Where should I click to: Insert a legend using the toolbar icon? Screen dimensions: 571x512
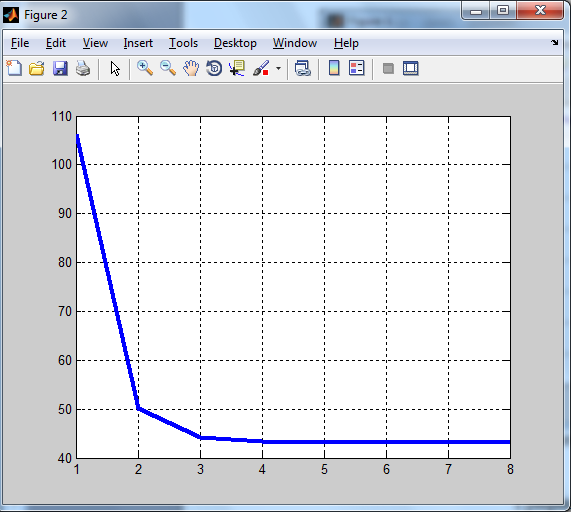point(357,68)
